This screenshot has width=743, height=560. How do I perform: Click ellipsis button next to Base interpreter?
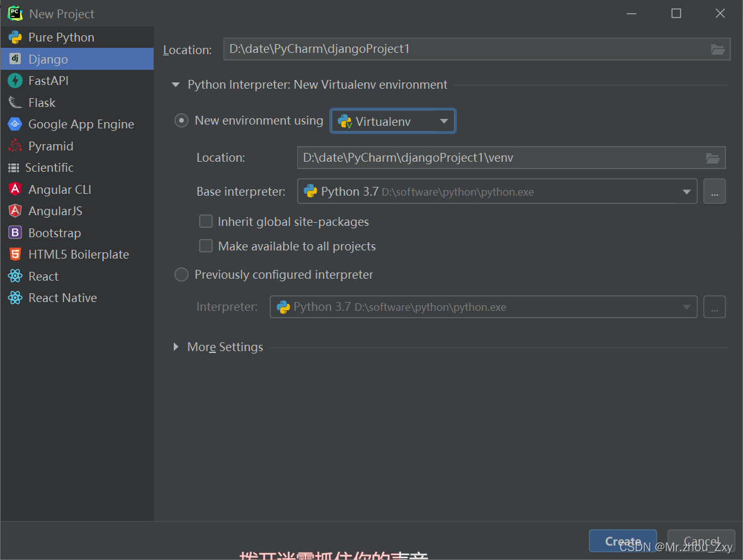pyautogui.click(x=715, y=191)
